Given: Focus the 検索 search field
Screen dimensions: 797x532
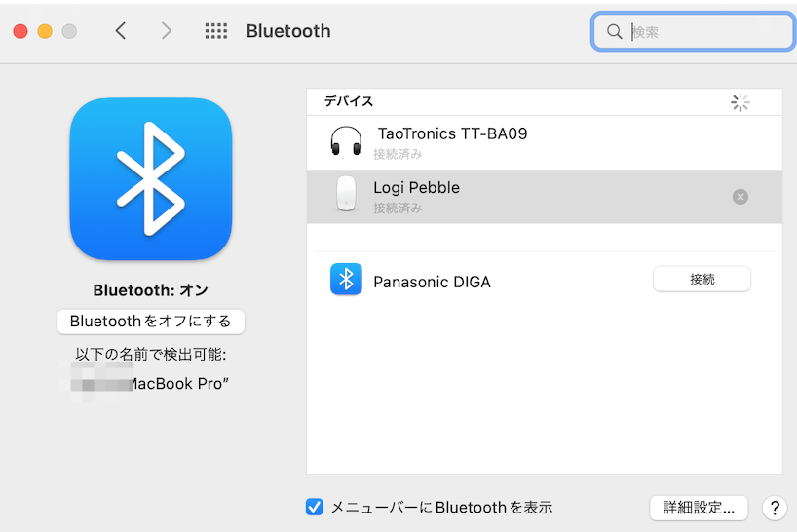Looking at the screenshot, I should pyautogui.click(x=694, y=31).
